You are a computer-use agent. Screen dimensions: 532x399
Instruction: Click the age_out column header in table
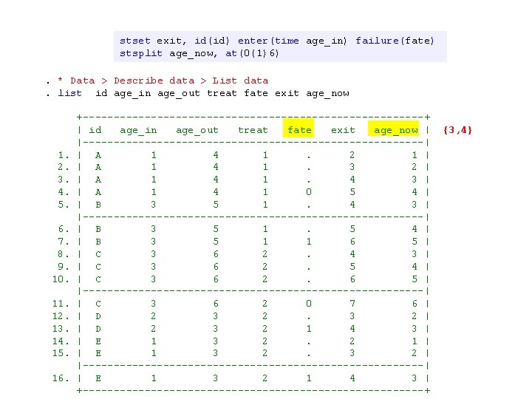tap(197, 131)
